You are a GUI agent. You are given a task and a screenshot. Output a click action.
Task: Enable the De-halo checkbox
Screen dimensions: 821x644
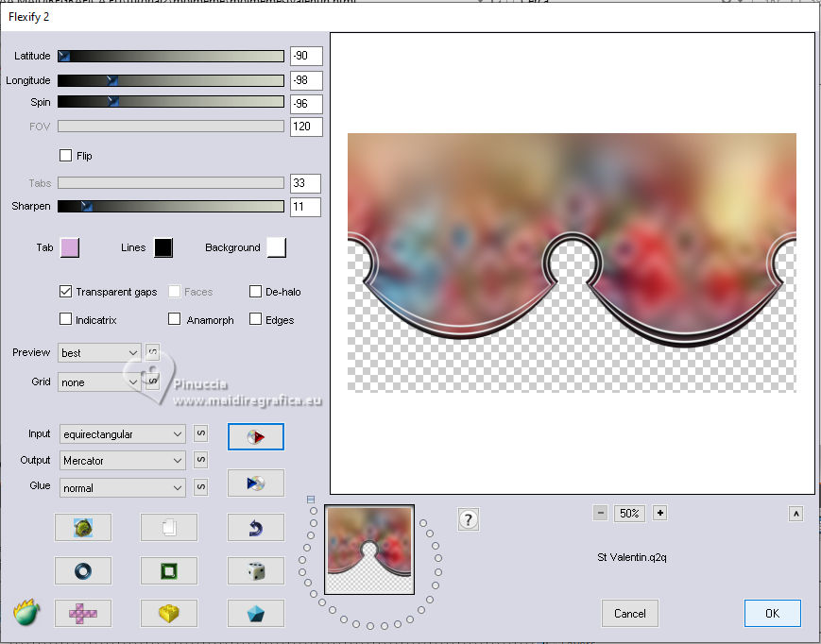pyautogui.click(x=255, y=292)
